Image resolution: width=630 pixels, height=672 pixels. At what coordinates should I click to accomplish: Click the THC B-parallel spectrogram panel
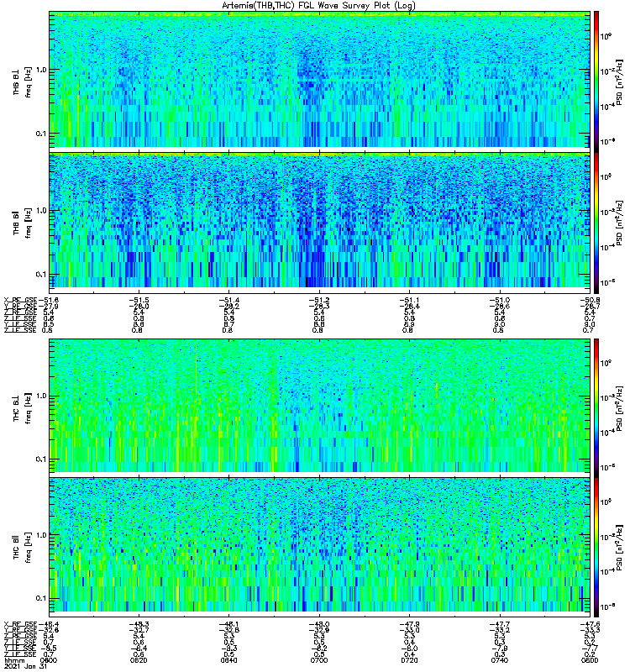[319, 544]
